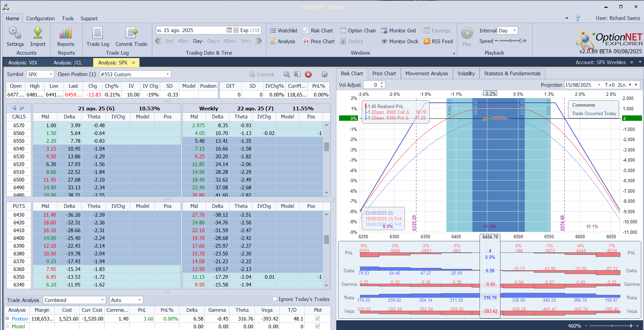The image size is (644, 330).
Task: Step forward with the double-right arrow
Action: [x=259, y=41]
